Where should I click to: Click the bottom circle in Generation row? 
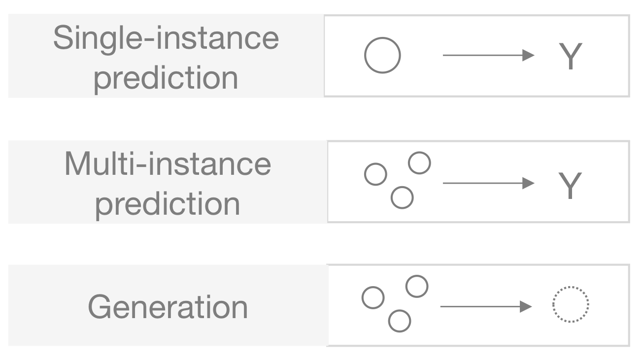[400, 321]
